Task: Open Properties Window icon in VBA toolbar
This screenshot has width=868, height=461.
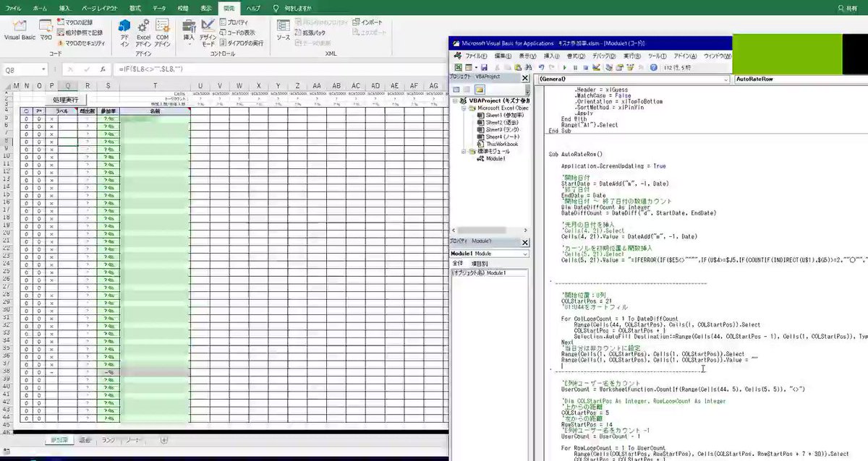Action: coord(619,67)
